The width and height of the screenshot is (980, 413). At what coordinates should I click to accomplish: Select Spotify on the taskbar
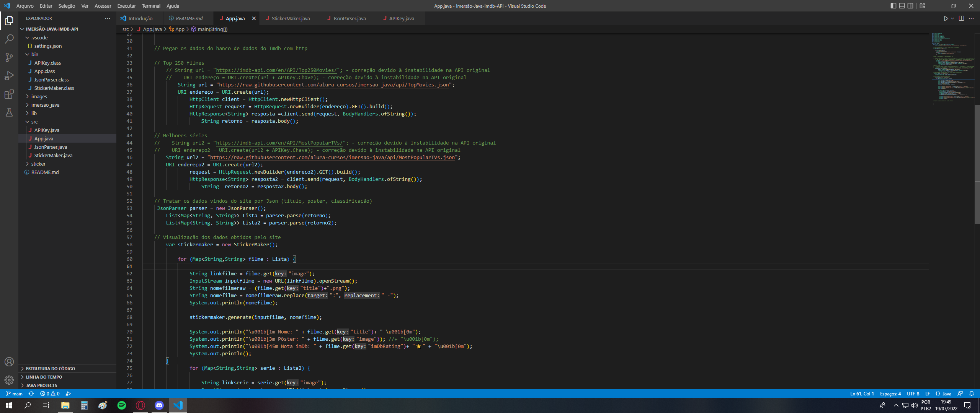pyautogui.click(x=122, y=405)
